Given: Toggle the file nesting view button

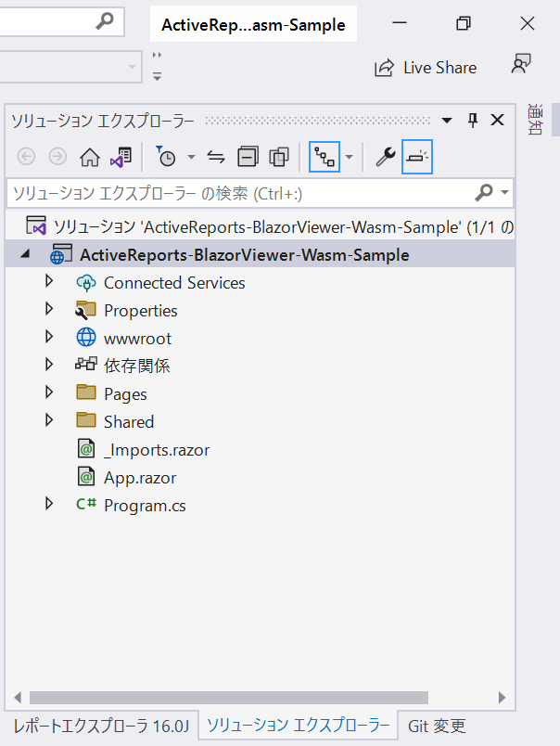Looking at the screenshot, I should click(x=325, y=157).
